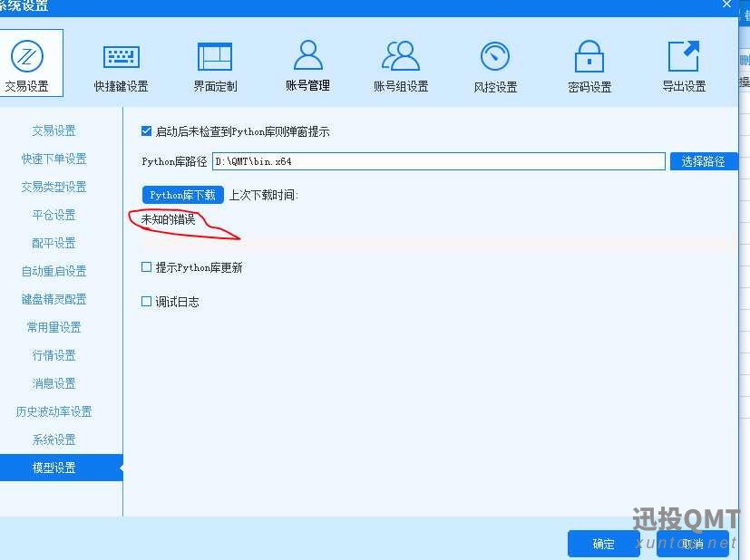Click the 导出设置 export icon
The width and height of the screenshot is (750, 560).
click(684, 56)
